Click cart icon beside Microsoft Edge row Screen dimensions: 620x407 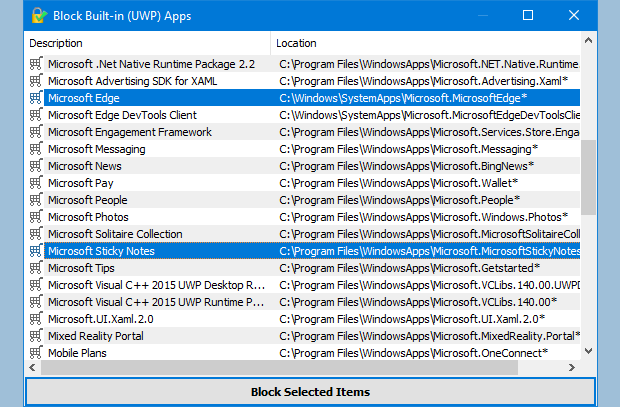(36, 98)
